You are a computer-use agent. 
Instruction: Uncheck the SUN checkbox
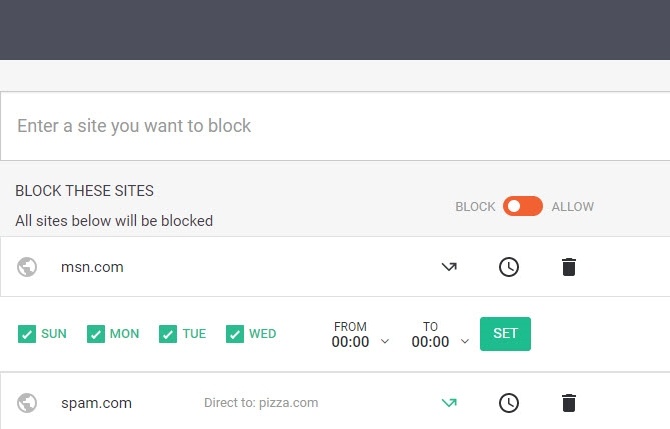tap(27, 334)
